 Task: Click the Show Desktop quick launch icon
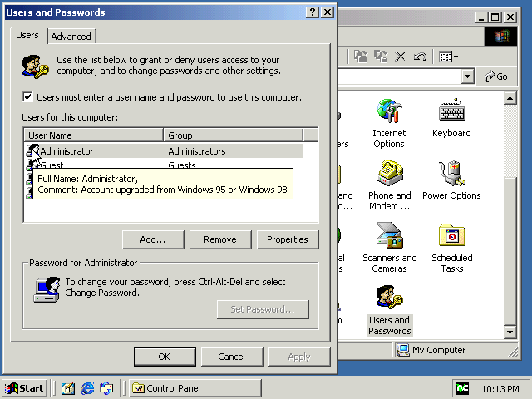tap(68, 388)
